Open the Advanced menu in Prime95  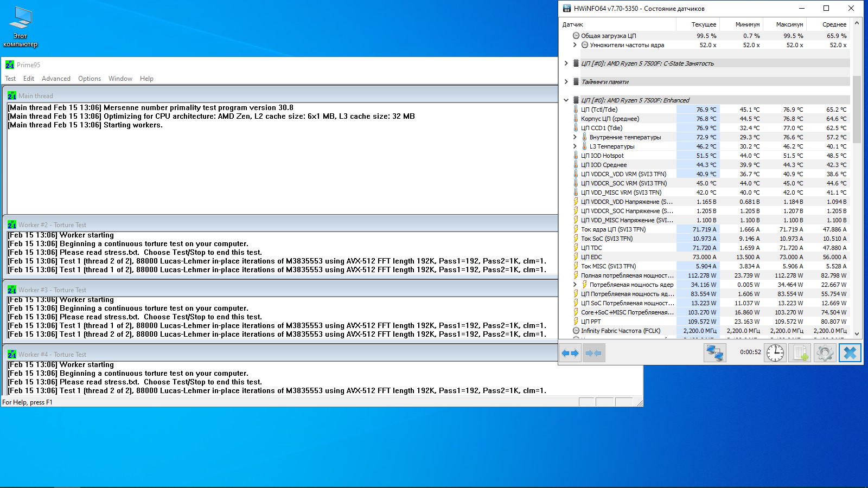pos(56,79)
